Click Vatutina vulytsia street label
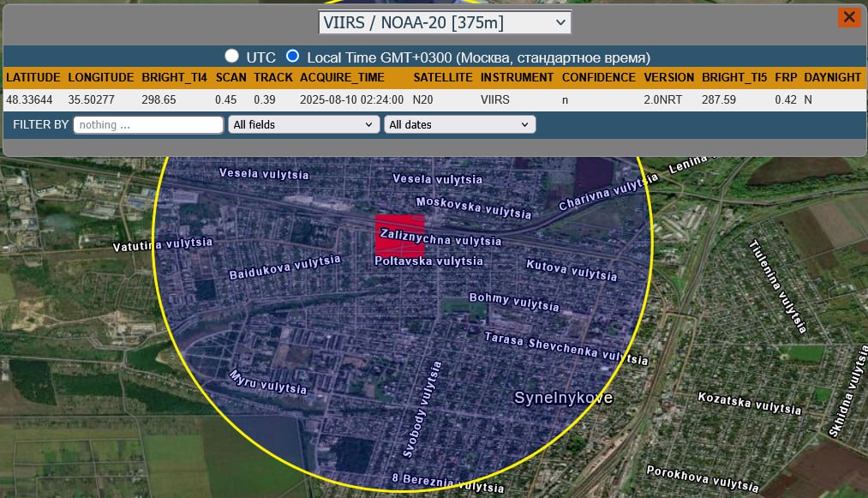Viewport: 868px width, 498px height. 163,244
